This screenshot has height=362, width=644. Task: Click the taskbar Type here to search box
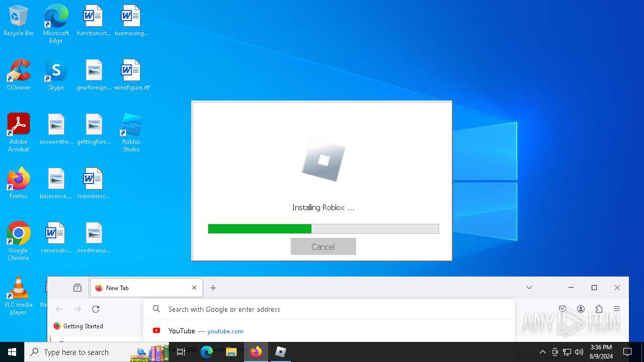tap(97, 352)
